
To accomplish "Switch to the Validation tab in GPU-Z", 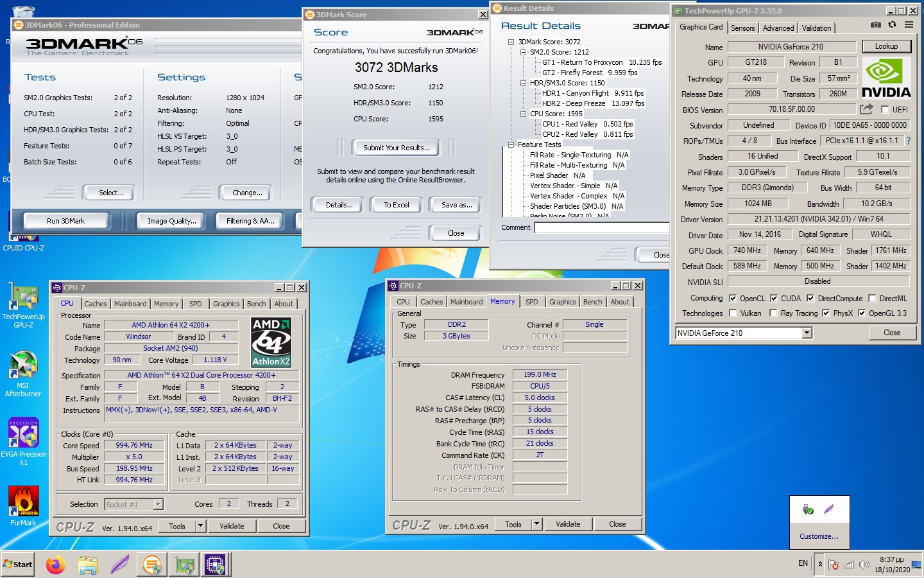I will point(816,28).
